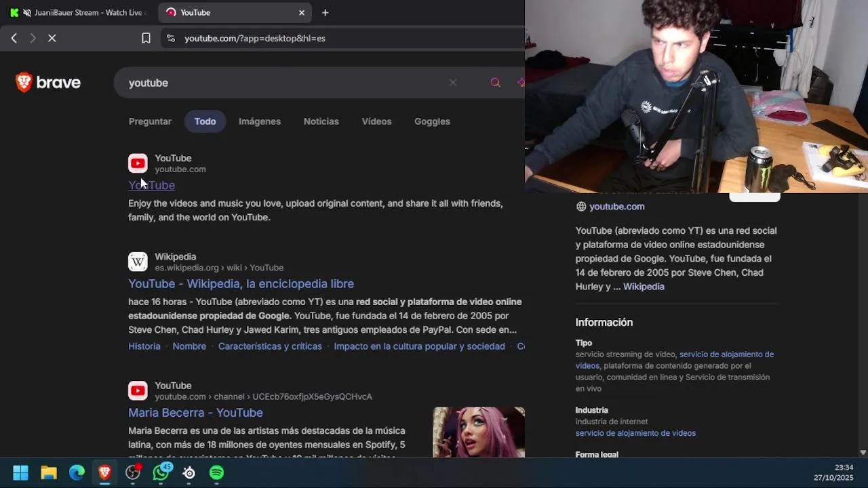Viewport: 868px width, 488px height.
Task: Follow the Nombre sublink under Wikipedia
Action: (x=189, y=346)
